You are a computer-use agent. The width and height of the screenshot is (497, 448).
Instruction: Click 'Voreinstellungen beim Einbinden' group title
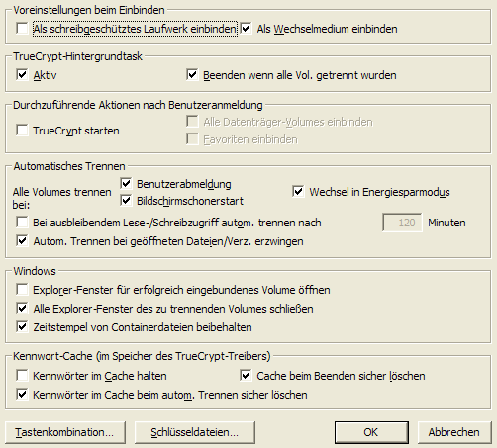pyautogui.click(x=89, y=10)
